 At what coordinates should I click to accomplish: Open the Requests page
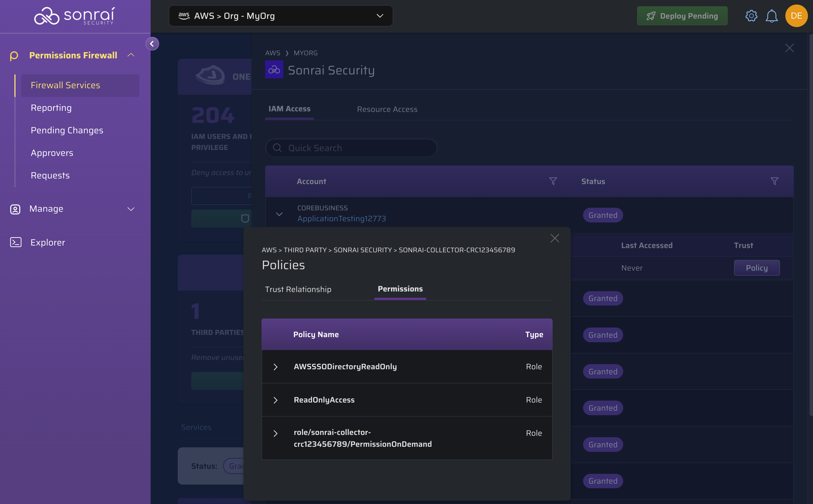[x=50, y=175]
